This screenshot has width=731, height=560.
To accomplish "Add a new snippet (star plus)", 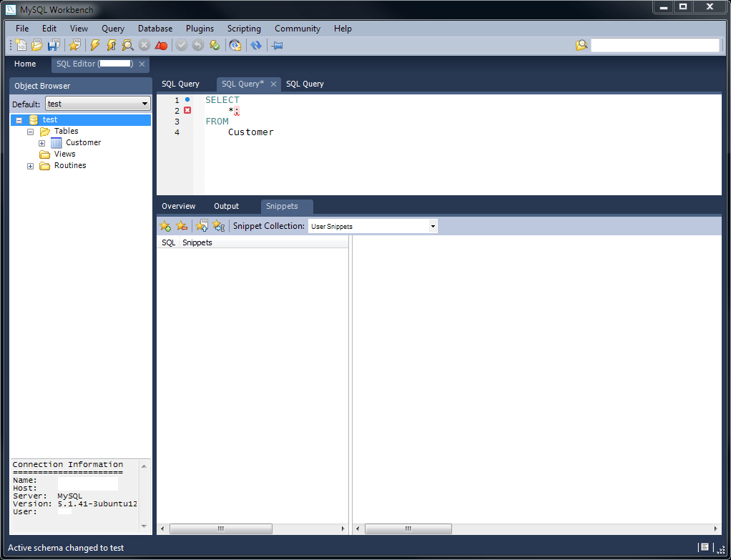I will (x=165, y=226).
